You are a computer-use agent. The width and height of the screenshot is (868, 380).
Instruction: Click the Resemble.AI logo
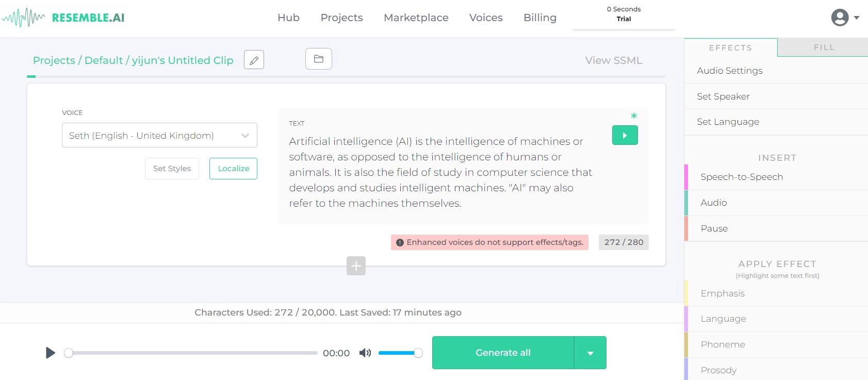[64, 18]
